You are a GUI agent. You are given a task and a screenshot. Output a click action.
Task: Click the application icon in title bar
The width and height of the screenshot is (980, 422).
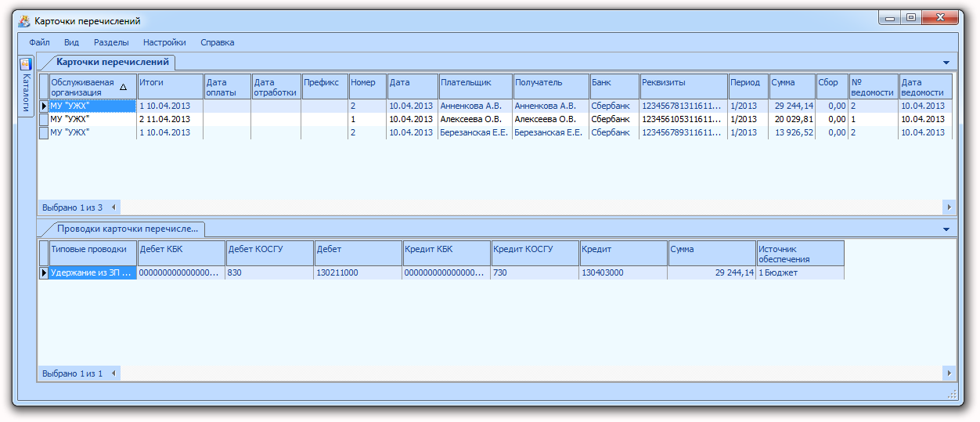(x=24, y=21)
